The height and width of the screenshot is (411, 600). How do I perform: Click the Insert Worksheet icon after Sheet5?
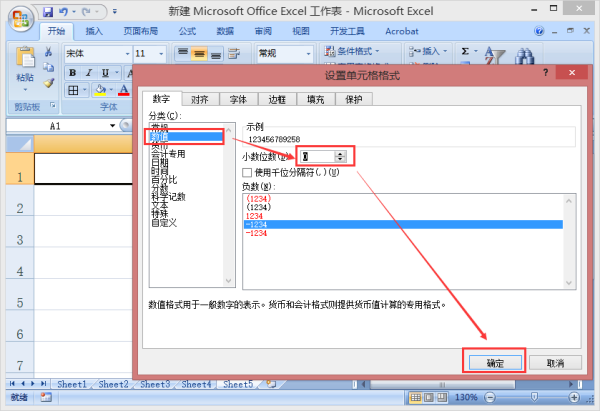click(x=271, y=384)
